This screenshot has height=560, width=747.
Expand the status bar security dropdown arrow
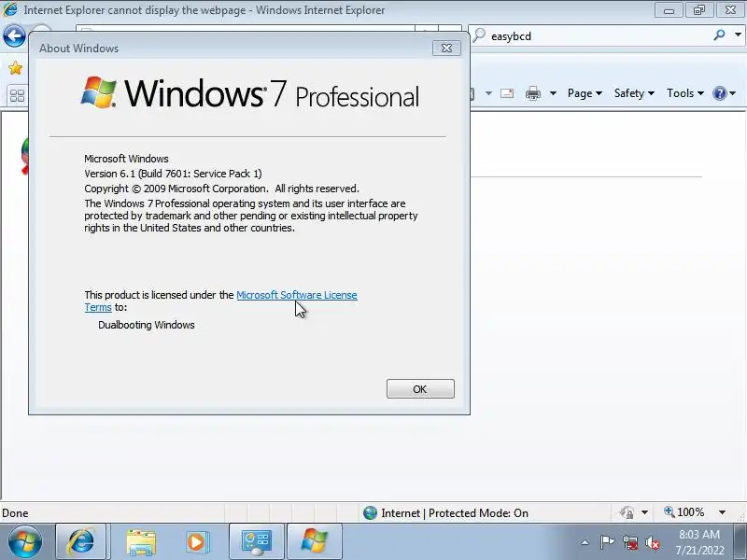pos(644,512)
